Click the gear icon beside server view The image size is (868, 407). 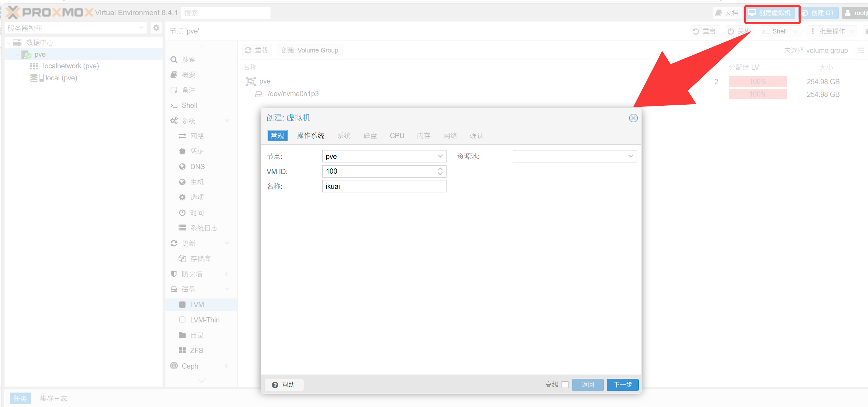tap(156, 28)
